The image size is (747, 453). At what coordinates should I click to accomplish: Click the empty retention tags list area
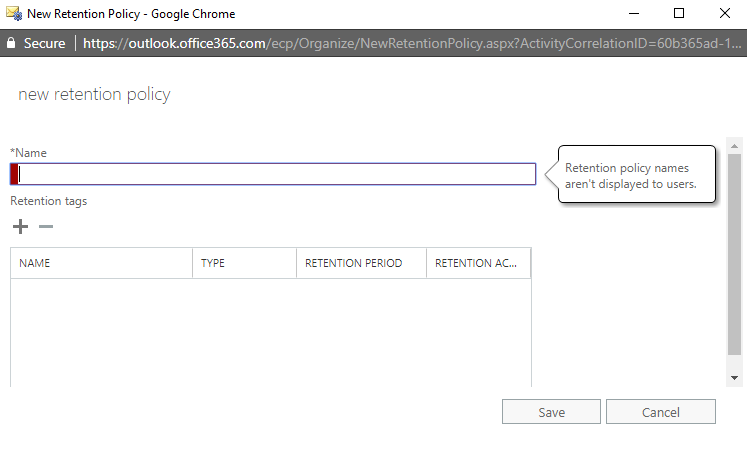click(x=270, y=330)
